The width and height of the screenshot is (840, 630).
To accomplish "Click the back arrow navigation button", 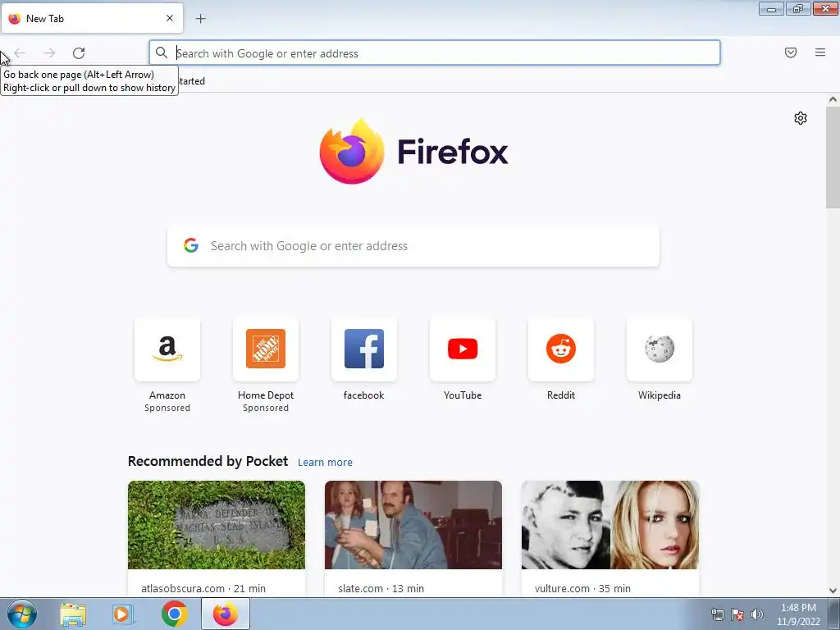I will [x=20, y=53].
